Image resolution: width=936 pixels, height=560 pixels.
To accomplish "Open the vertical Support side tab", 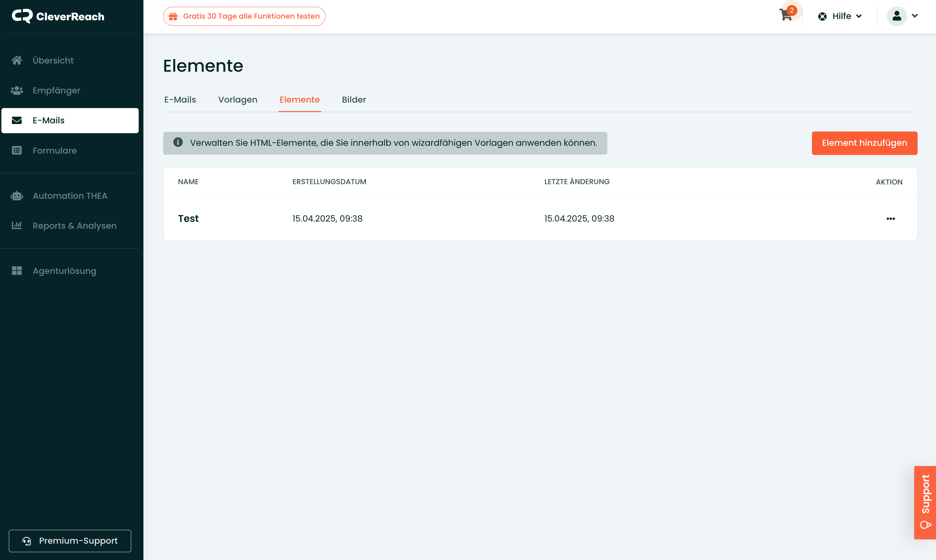I will 925,503.
